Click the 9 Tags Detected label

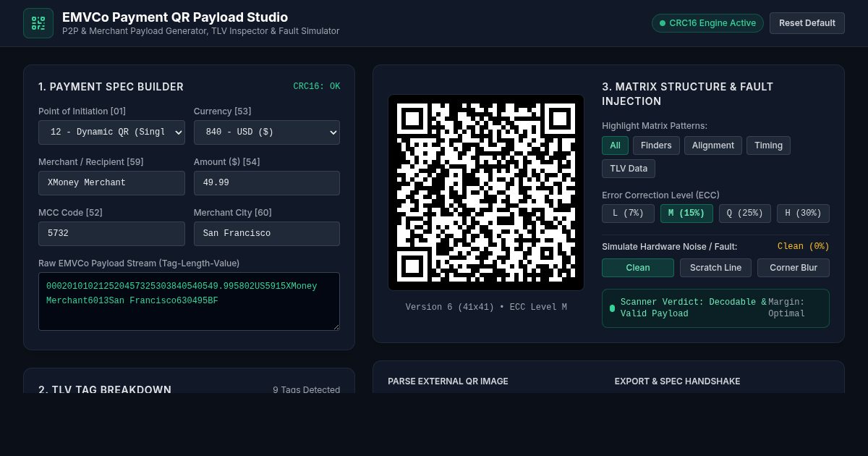pyautogui.click(x=306, y=389)
